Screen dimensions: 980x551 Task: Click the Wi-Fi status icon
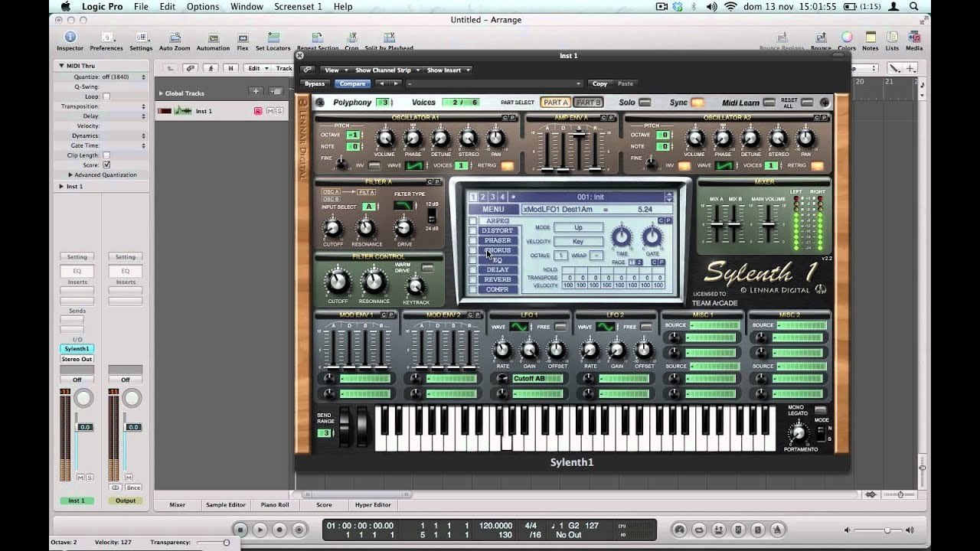(730, 6)
